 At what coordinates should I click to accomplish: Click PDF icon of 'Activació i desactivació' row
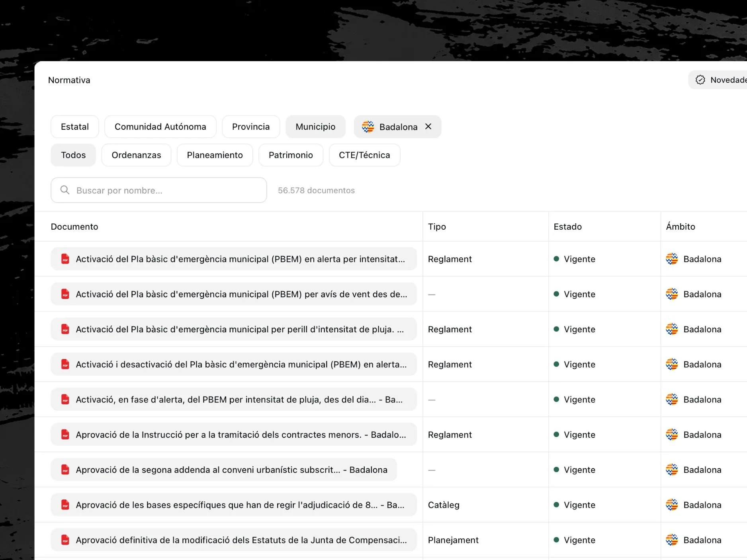click(65, 364)
